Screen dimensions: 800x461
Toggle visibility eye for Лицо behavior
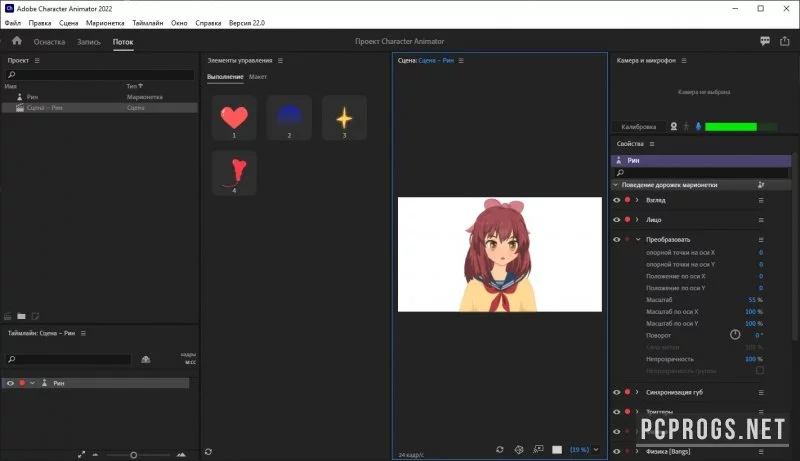tap(616, 219)
